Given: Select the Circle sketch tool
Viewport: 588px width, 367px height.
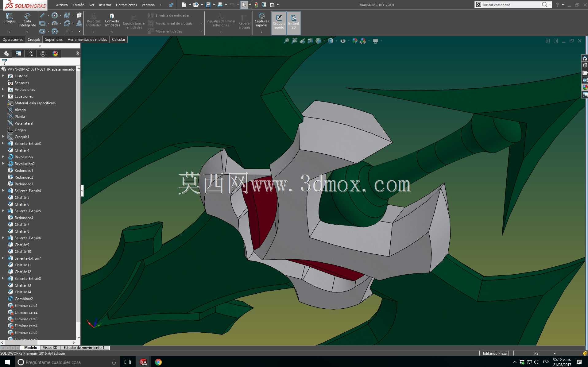Looking at the screenshot, I should [55, 15].
